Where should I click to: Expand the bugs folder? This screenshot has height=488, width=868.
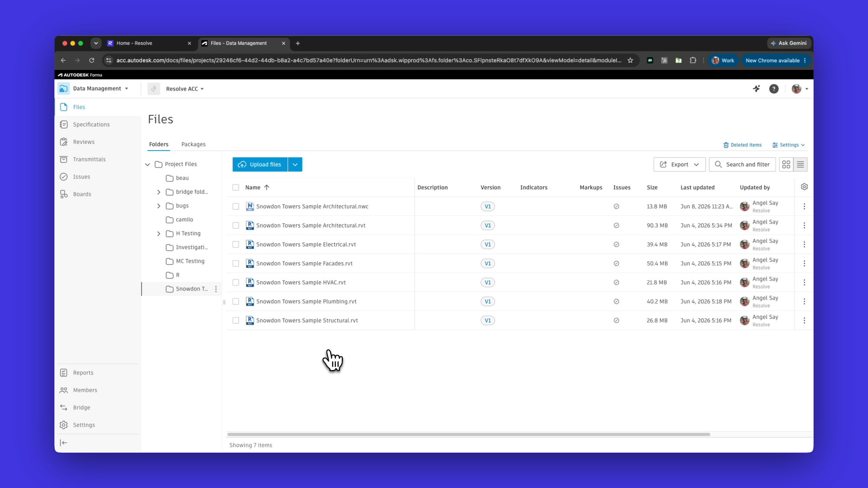pyautogui.click(x=158, y=206)
